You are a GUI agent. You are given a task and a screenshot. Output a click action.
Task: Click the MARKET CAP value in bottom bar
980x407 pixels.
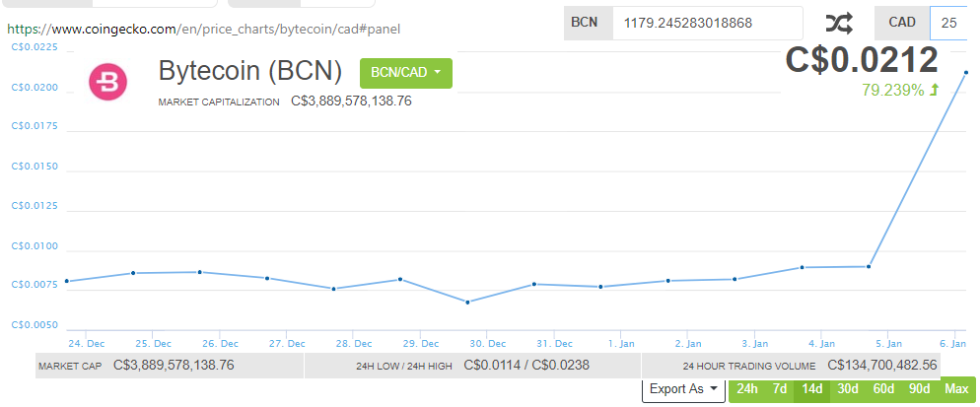174,365
